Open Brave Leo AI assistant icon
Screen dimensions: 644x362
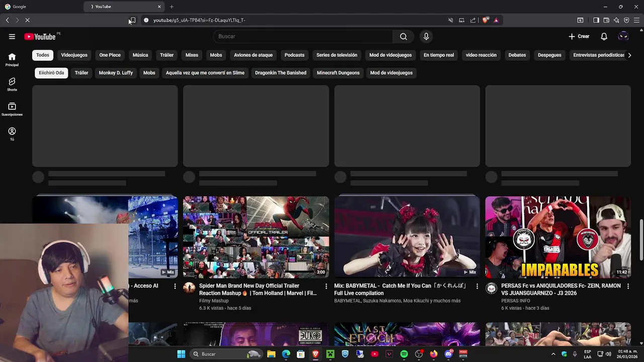click(616, 20)
